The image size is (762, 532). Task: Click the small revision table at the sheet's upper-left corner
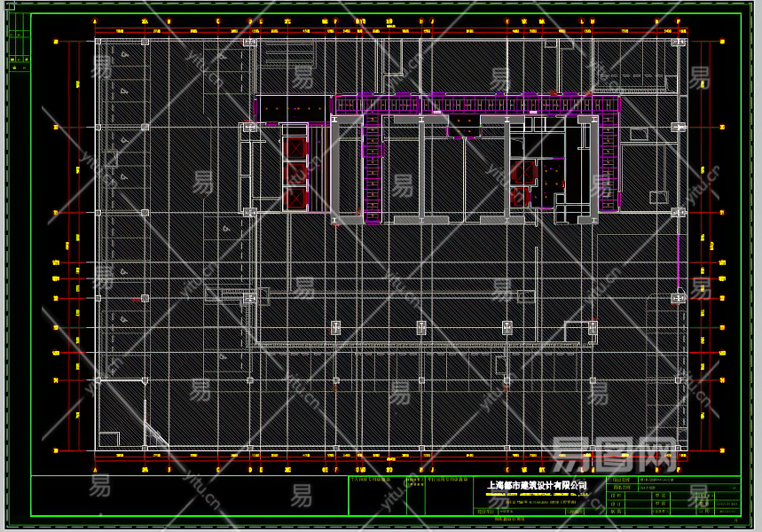pyautogui.click(x=19, y=43)
